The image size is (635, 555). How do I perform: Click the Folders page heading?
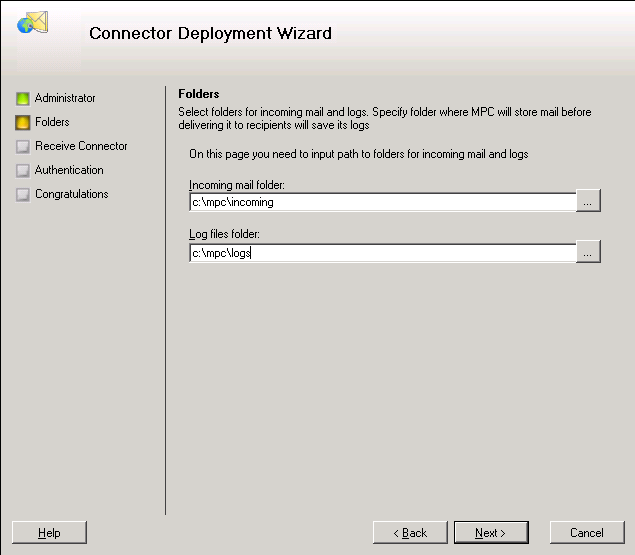pos(199,94)
